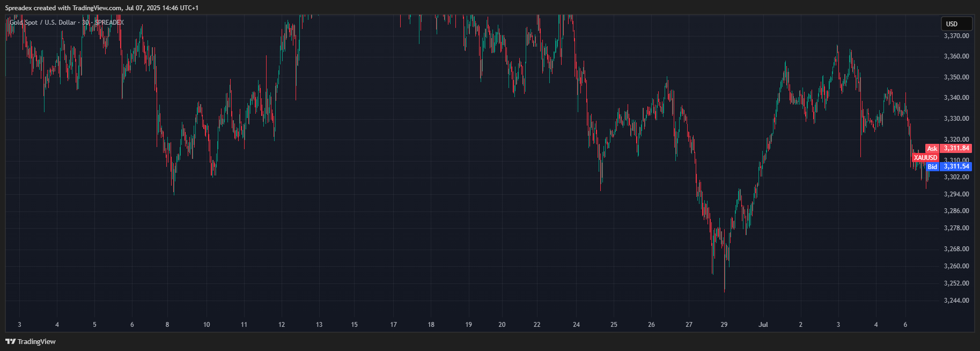980x351 pixels.
Task: Select the Bid price value 3,311.54
Action: tap(956, 166)
